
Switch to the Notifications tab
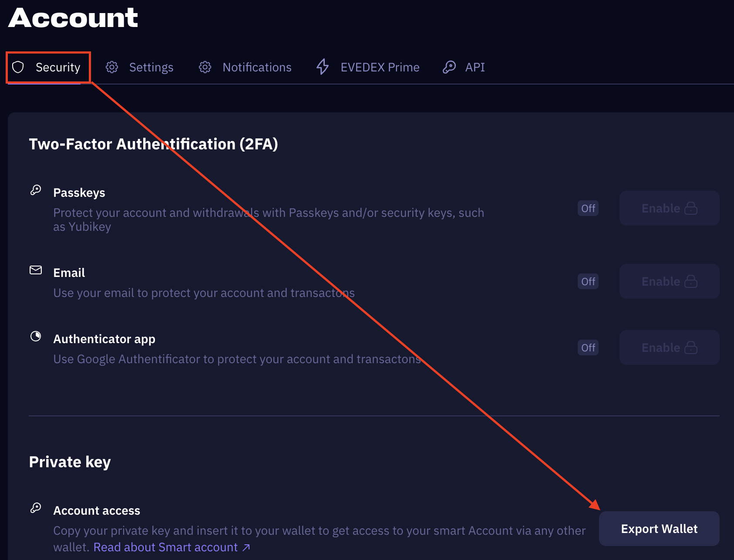pyautogui.click(x=257, y=67)
